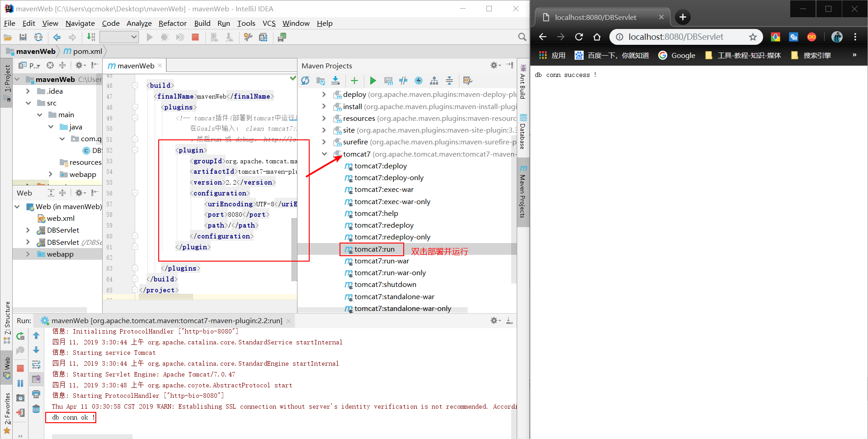
Task: Collapse the tomcat7 plugin node
Action: pos(324,154)
